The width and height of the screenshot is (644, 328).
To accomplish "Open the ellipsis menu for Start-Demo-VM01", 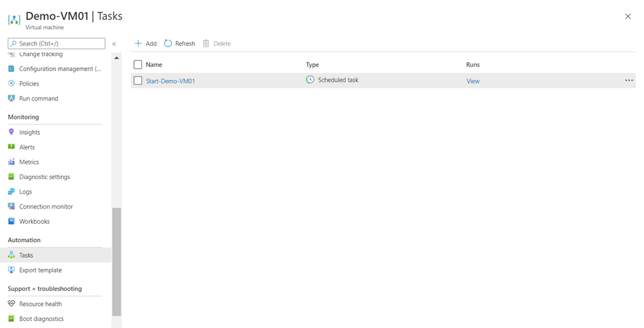I will pyautogui.click(x=629, y=80).
